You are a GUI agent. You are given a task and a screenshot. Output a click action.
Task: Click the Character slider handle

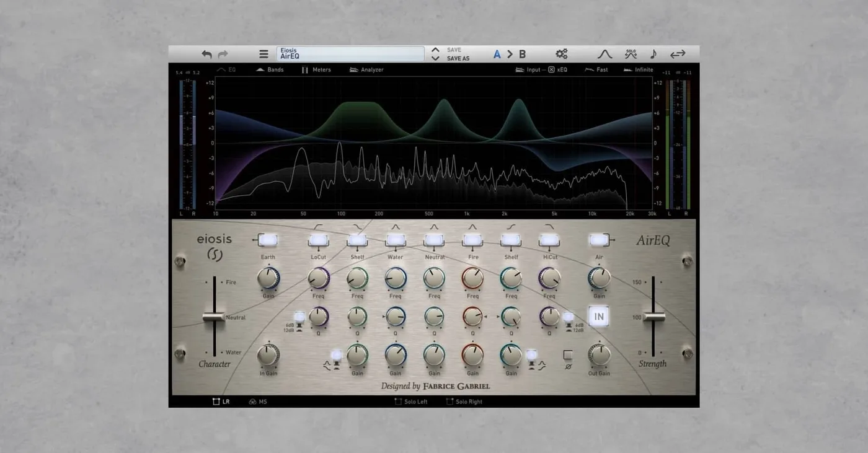pos(215,317)
